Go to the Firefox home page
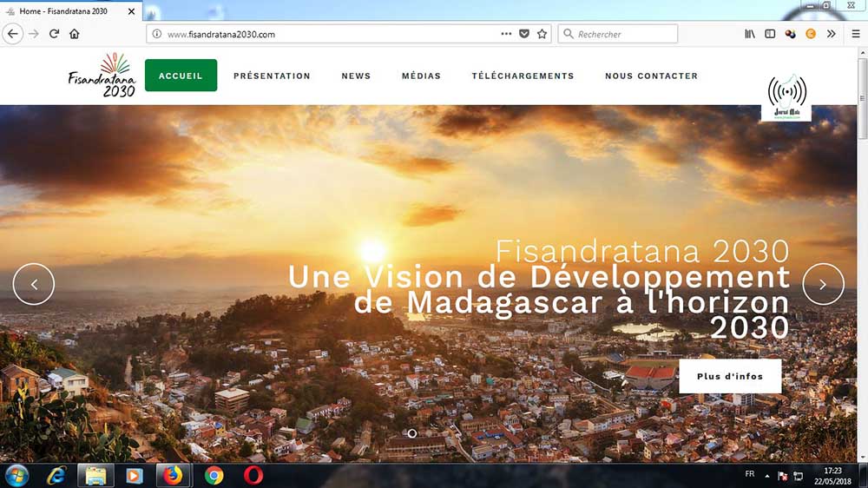This screenshot has width=868, height=488. [75, 34]
